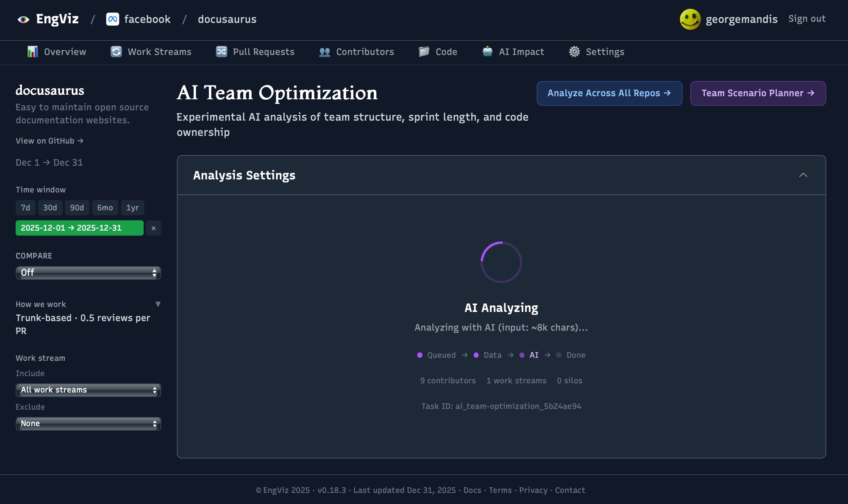Click the 0 silos stat

click(570, 381)
